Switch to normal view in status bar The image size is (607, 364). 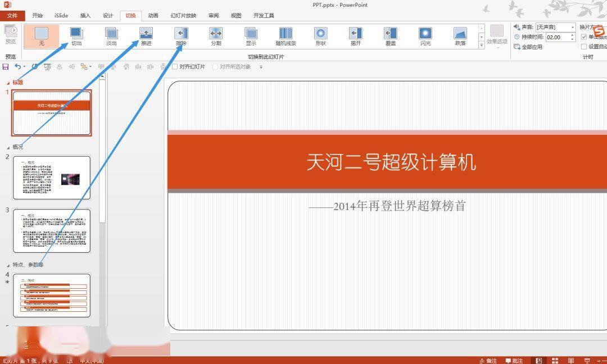(x=538, y=361)
